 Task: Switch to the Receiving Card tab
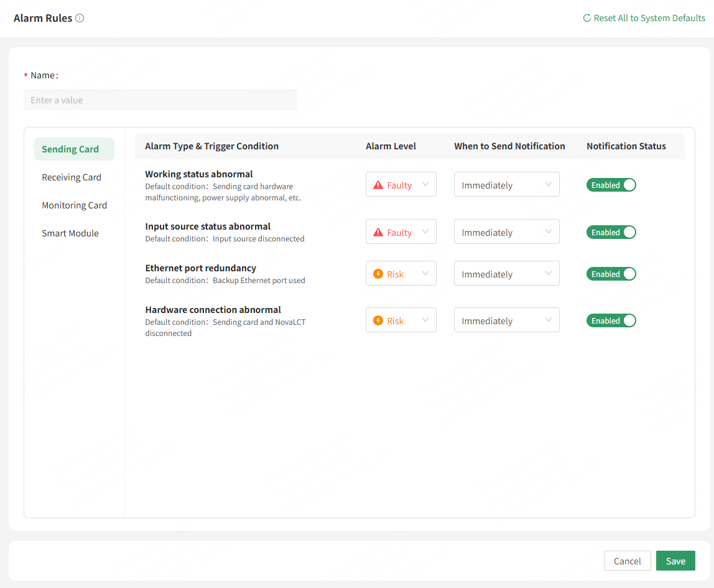pyautogui.click(x=72, y=177)
